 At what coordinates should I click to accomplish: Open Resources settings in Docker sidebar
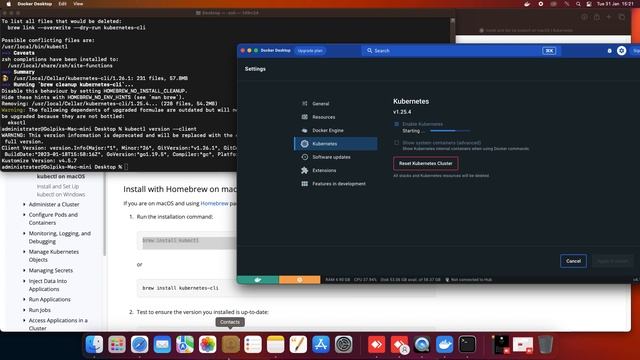tap(335, 117)
